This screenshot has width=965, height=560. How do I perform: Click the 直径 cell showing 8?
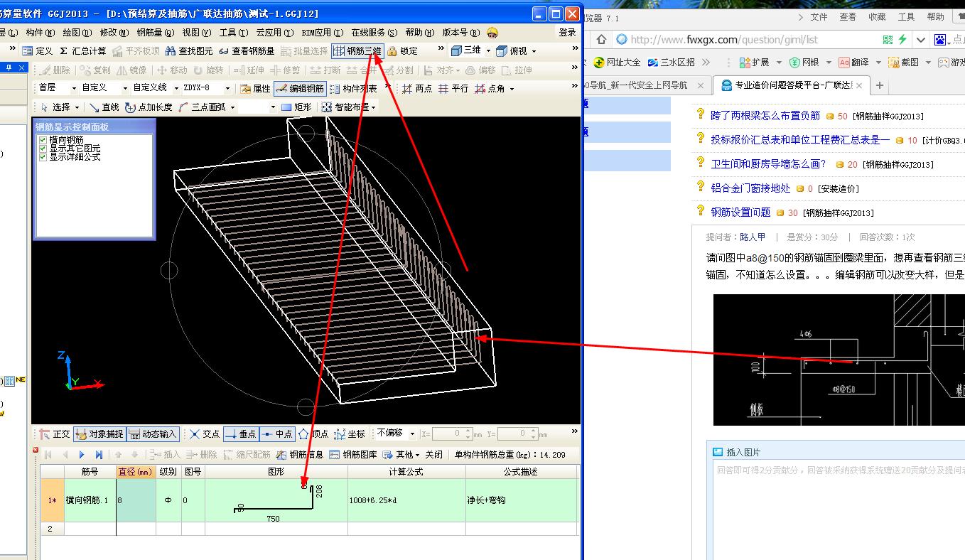pyautogui.click(x=136, y=500)
